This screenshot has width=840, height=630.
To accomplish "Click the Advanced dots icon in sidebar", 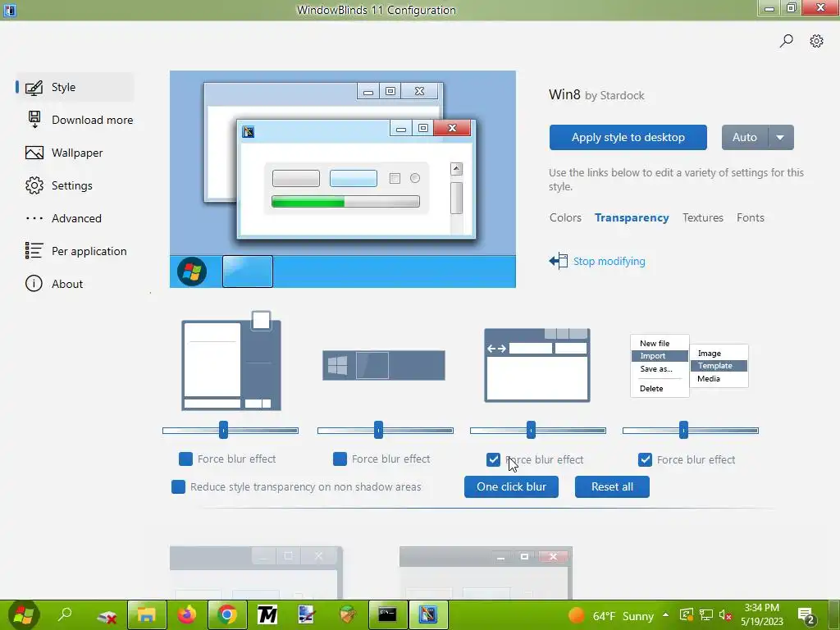I will (x=34, y=218).
